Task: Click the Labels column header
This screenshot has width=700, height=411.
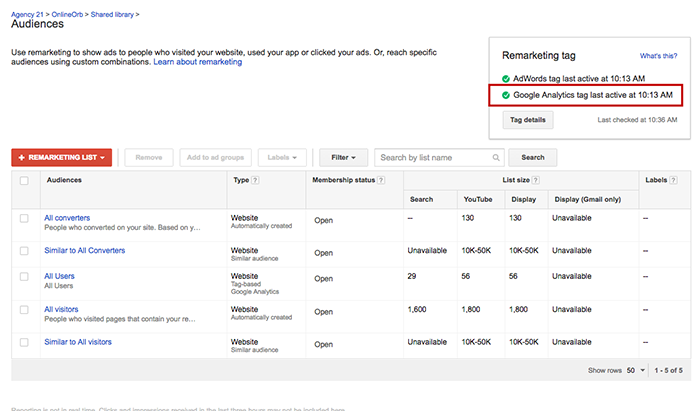Action: pos(656,180)
